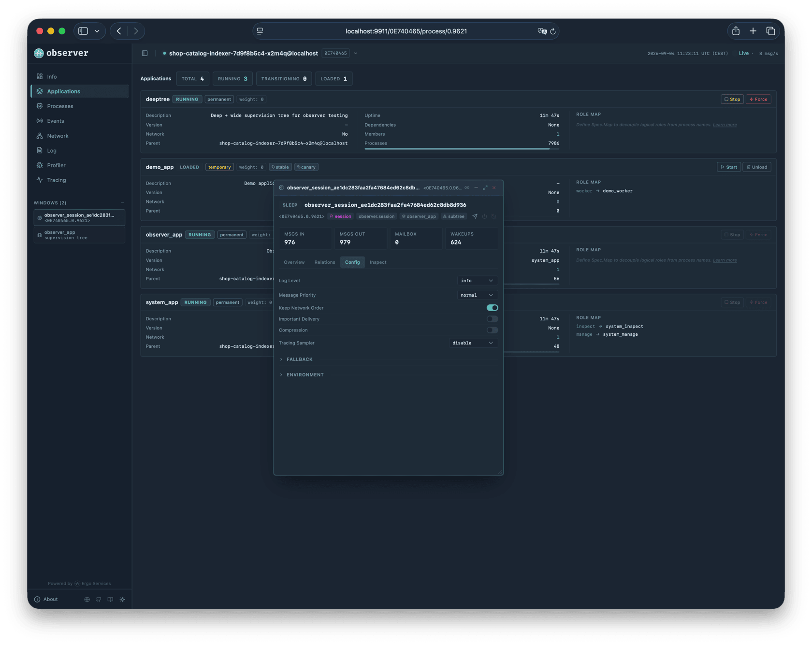Select the Config tab

[352, 262]
